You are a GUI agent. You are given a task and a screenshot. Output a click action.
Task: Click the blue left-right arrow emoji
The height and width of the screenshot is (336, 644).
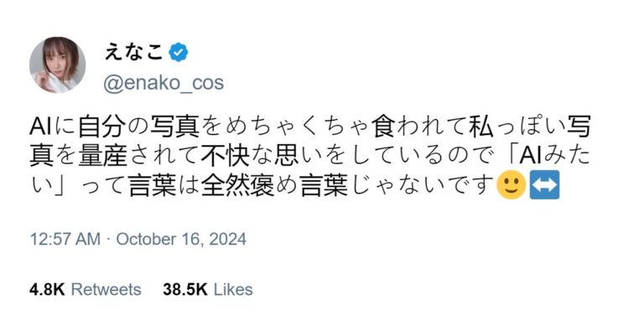coord(544,185)
